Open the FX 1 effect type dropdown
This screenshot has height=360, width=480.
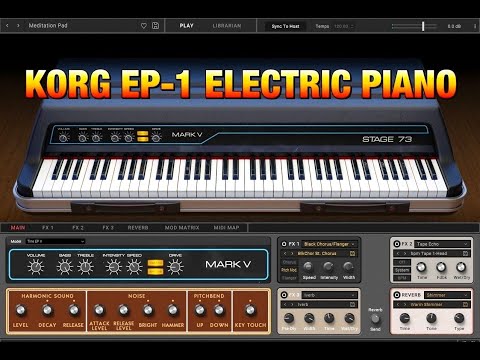[x=329, y=244]
